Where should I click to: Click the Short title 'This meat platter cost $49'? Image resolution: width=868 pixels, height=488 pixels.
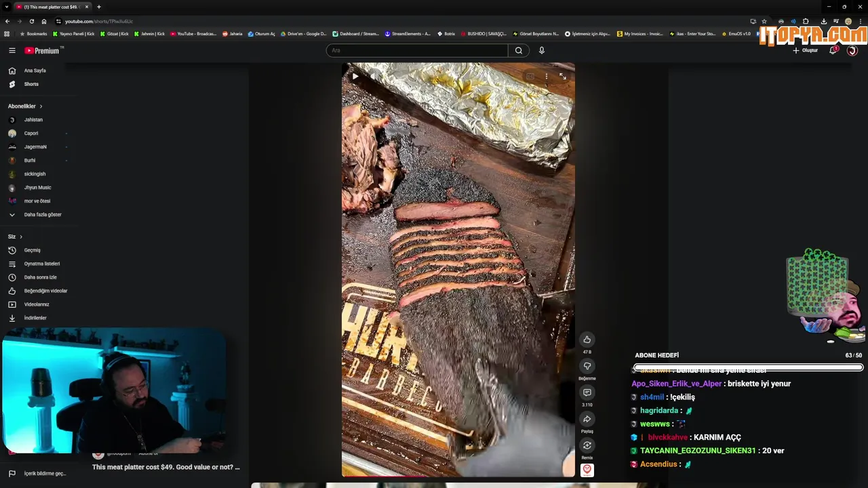click(x=166, y=467)
